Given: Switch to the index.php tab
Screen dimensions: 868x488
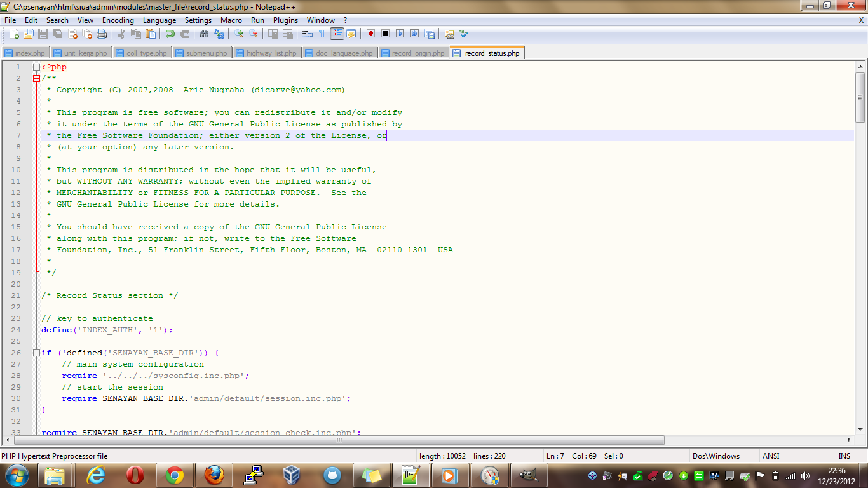Looking at the screenshot, I should click(25, 53).
